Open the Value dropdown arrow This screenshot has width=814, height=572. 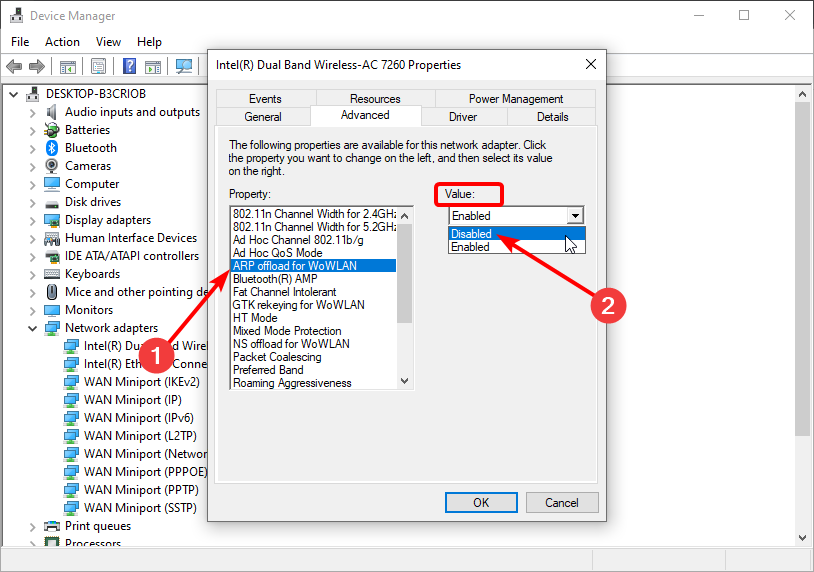(x=575, y=215)
